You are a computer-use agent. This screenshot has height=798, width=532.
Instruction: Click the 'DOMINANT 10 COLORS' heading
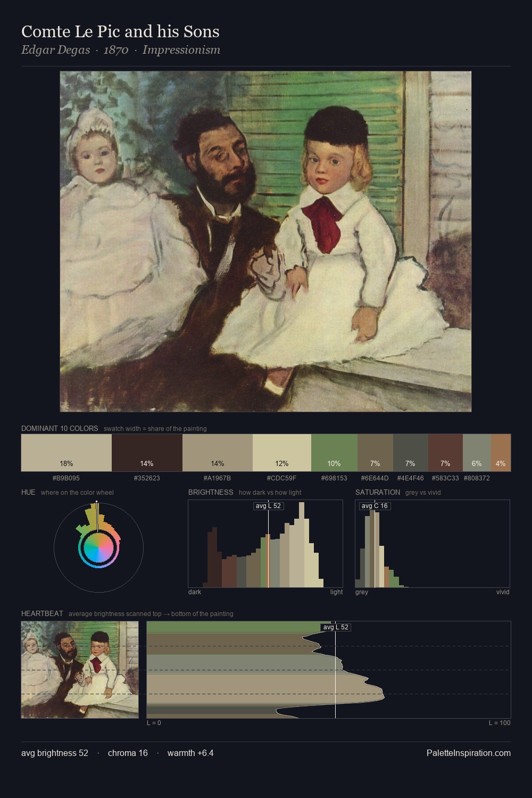60,428
